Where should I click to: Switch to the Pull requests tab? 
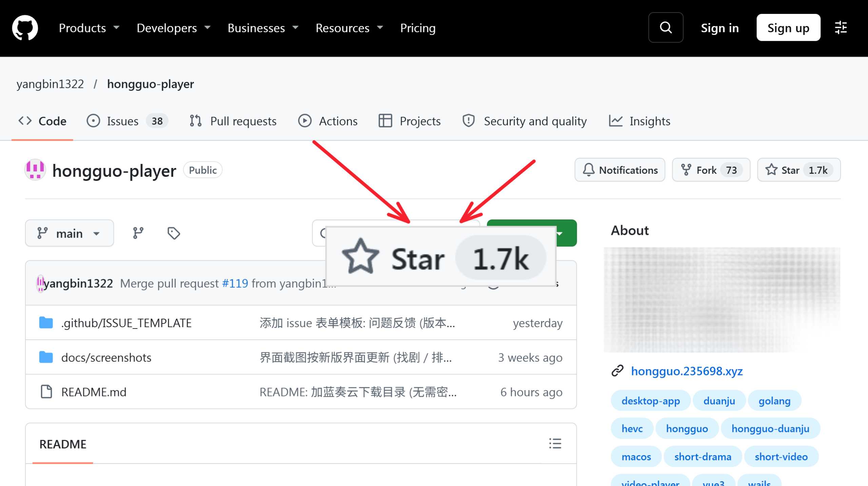tap(233, 121)
